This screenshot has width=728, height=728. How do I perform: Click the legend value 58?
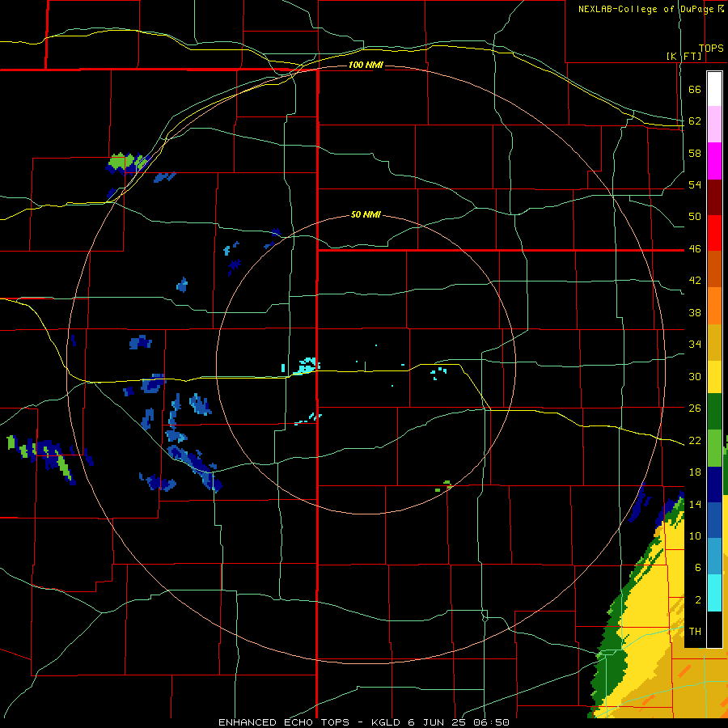pyautogui.click(x=695, y=153)
